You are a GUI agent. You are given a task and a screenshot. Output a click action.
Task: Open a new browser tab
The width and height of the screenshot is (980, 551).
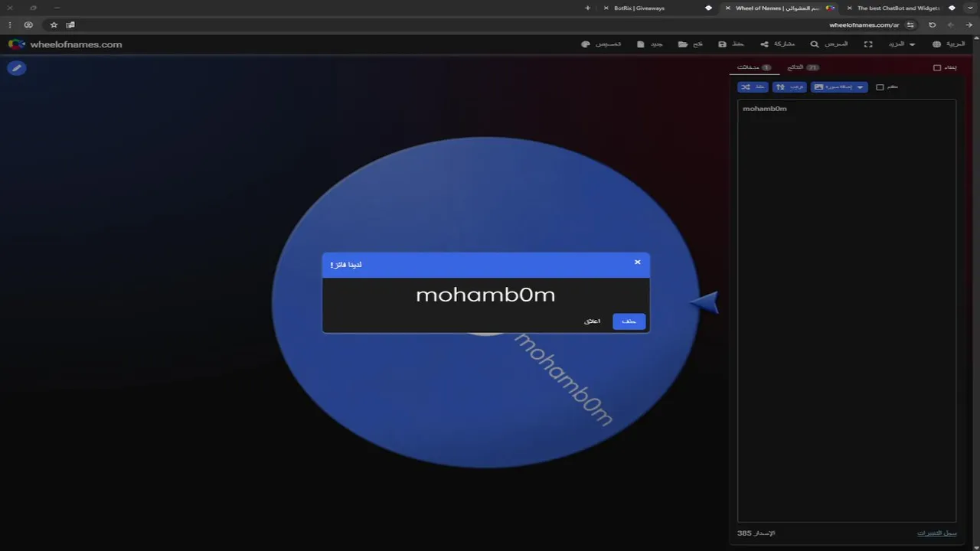[x=587, y=8]
